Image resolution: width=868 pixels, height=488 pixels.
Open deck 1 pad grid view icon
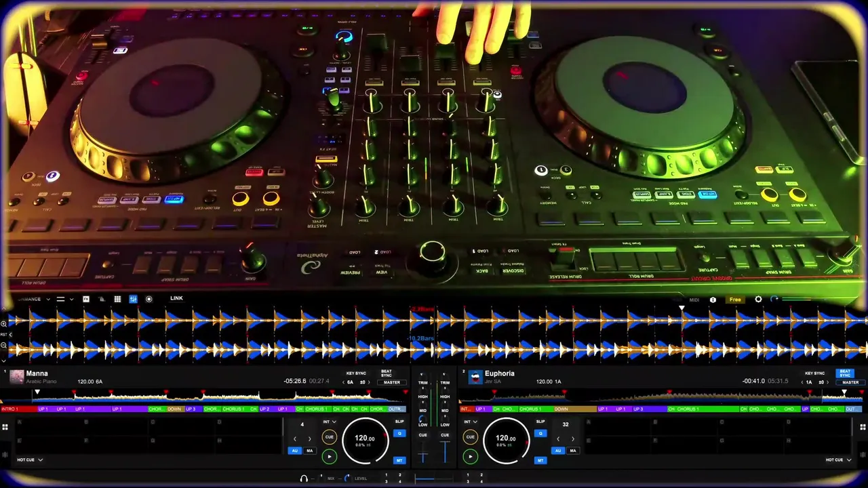(5, 427)
